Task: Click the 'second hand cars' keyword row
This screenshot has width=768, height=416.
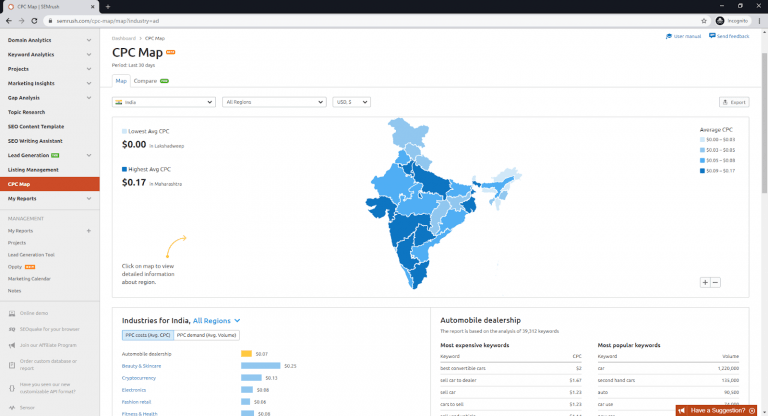Action: pos(668,380)
